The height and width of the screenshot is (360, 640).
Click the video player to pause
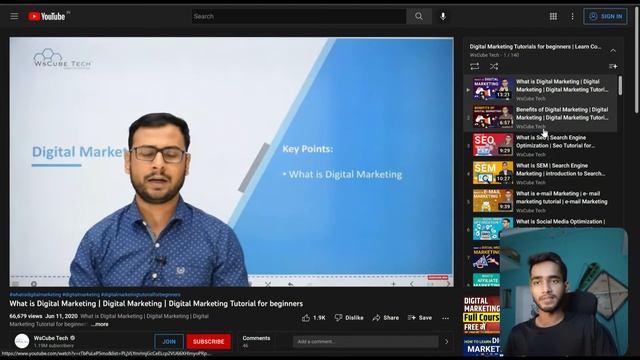click(x=231, y=162)
